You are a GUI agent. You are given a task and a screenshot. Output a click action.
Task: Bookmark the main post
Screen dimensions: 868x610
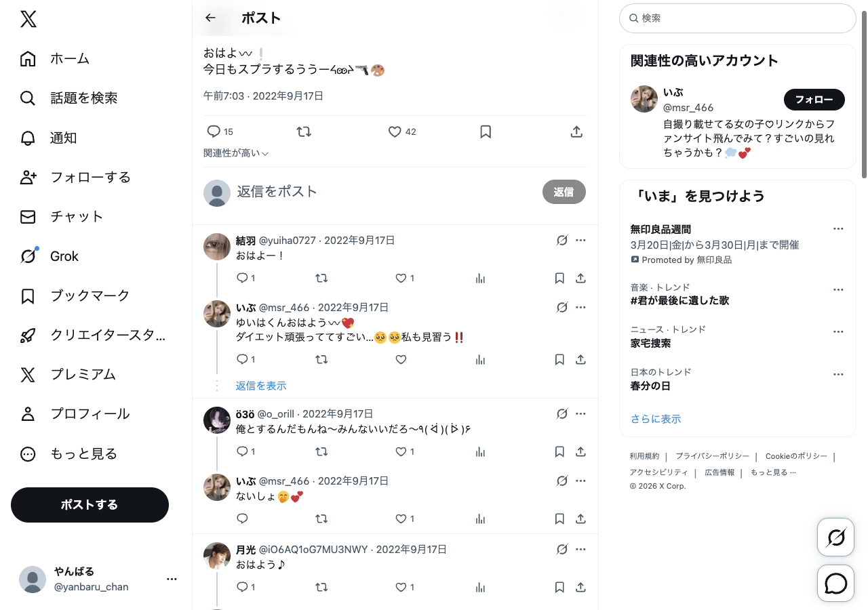tap(486, 132)
